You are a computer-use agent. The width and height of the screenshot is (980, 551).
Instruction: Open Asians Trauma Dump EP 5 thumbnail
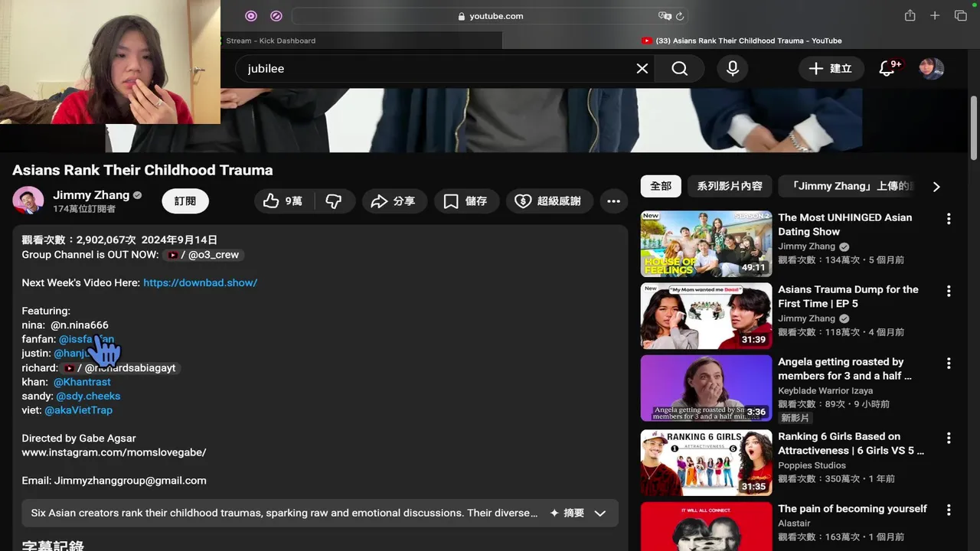point(706,316)
